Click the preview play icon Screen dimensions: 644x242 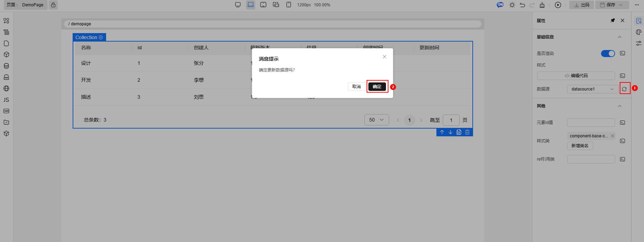pyautogui.click(x=558, y=5)
